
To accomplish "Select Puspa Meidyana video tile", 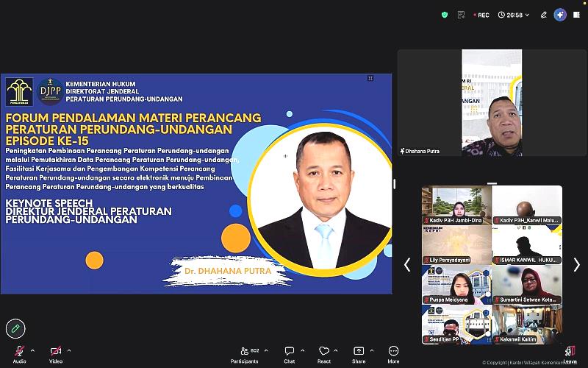I will 456,285.
